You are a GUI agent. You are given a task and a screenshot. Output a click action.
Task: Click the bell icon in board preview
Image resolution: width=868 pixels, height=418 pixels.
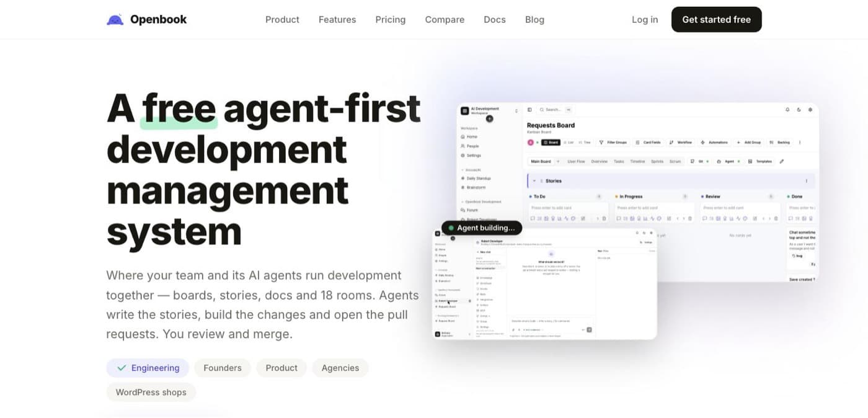(787, 110)
